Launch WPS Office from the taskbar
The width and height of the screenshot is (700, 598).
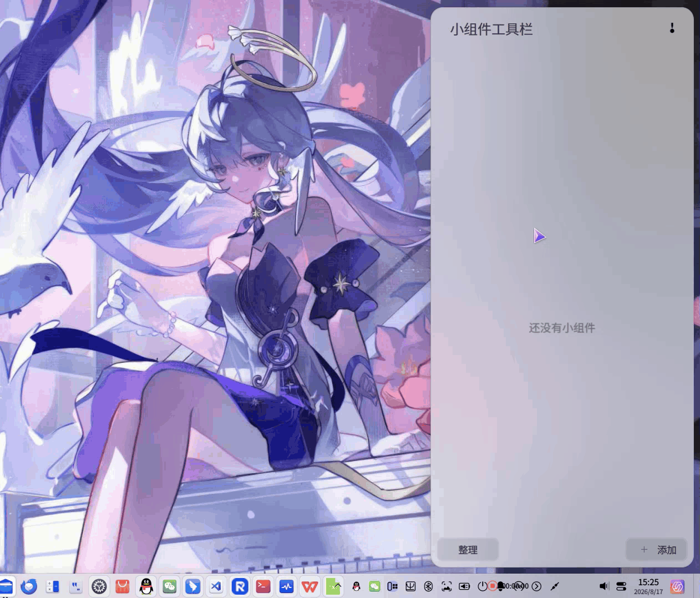[x=310, y=586]
